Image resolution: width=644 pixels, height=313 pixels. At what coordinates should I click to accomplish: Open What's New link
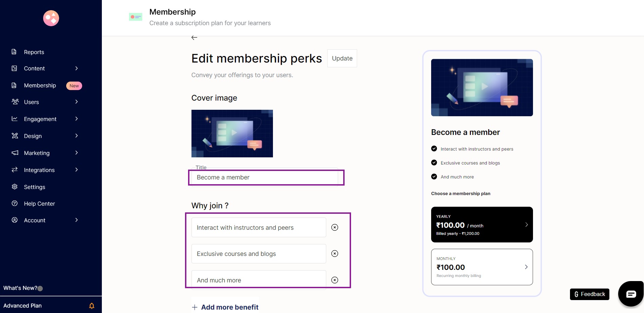[20, 288]
